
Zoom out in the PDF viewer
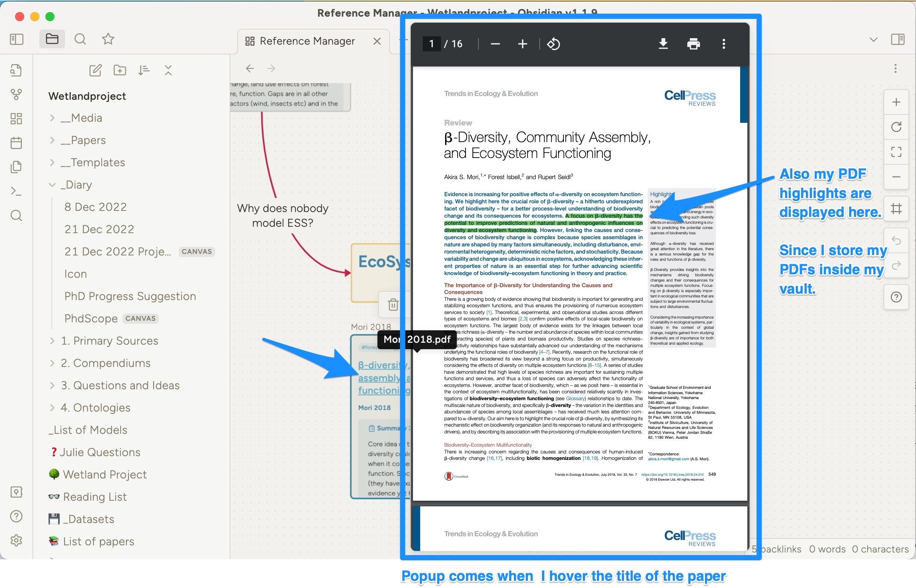pyautogui.click(x=495, y=44)
